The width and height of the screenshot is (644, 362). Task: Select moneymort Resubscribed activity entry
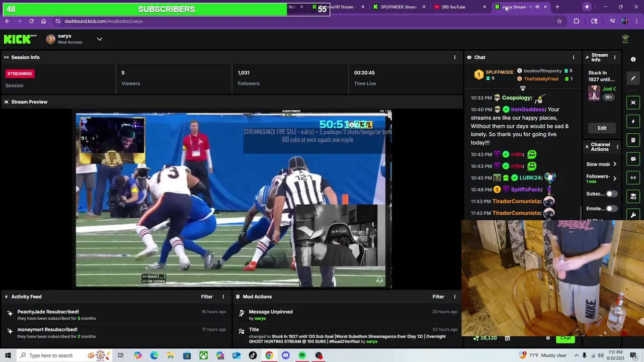coord(116,333)
